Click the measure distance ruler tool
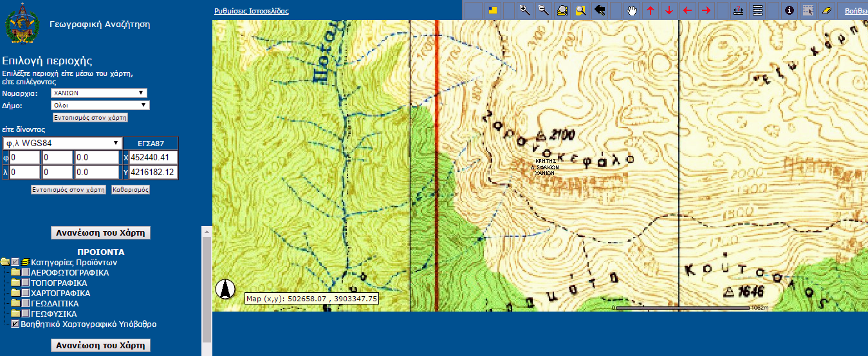 pyautogui.click(x=739, y=10)
